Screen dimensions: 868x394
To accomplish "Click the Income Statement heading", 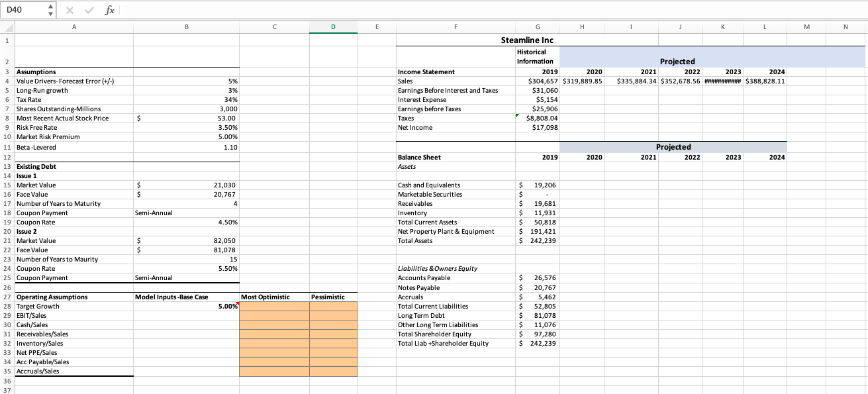I will [x=426, y=72].
